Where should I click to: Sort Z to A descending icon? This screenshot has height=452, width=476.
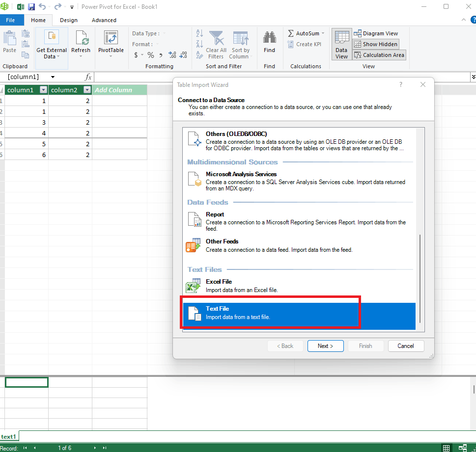click(x=199, y=44)
